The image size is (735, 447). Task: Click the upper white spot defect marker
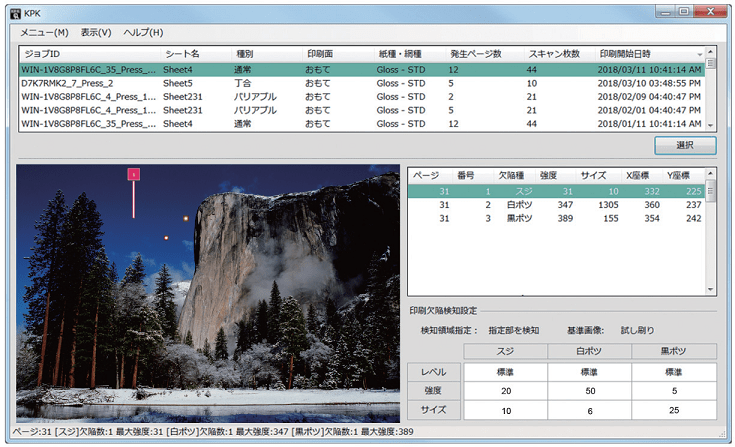[186, 218]
